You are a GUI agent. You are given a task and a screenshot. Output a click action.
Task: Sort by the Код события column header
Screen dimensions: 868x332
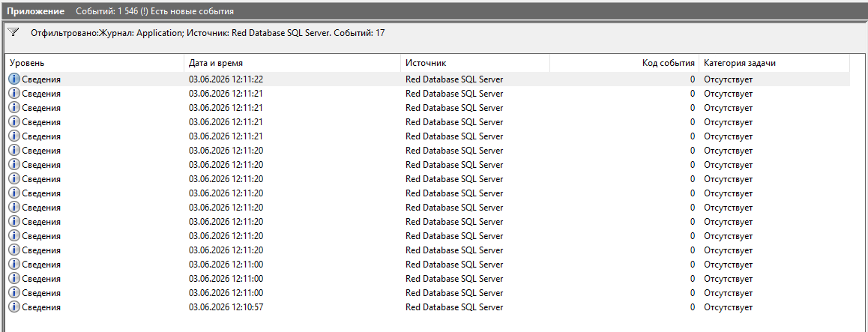(624, 63)
